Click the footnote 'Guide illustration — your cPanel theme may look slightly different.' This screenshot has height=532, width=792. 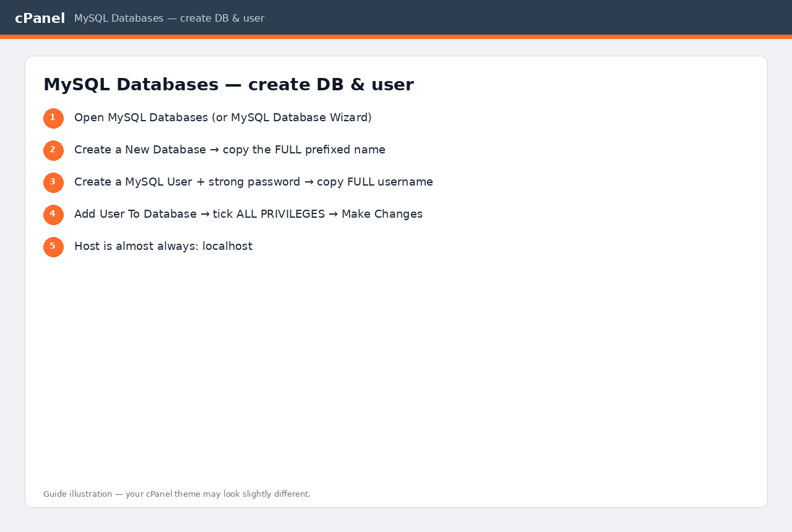click(177, 494)
